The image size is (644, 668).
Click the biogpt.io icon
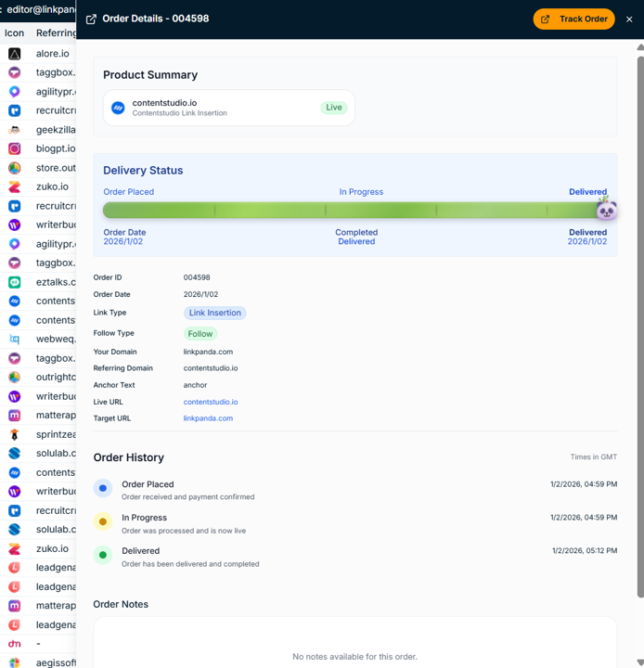(15, 148)
